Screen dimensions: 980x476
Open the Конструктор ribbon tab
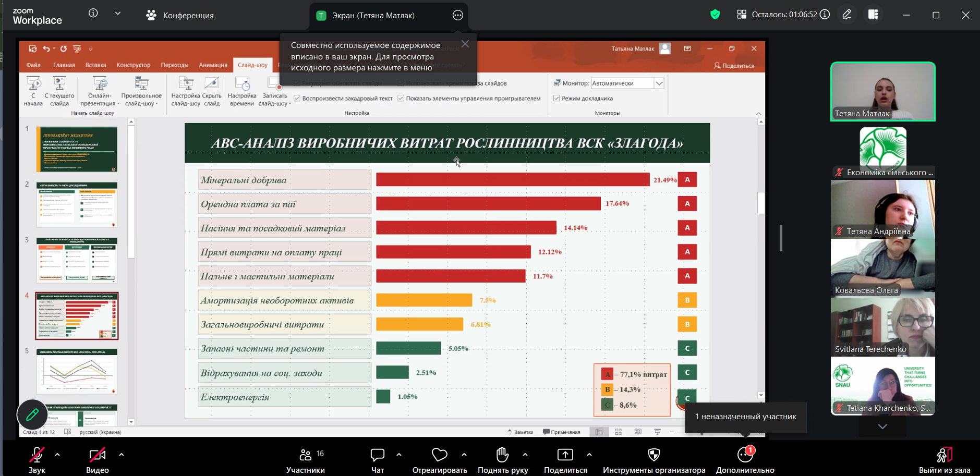pos(133,65)
